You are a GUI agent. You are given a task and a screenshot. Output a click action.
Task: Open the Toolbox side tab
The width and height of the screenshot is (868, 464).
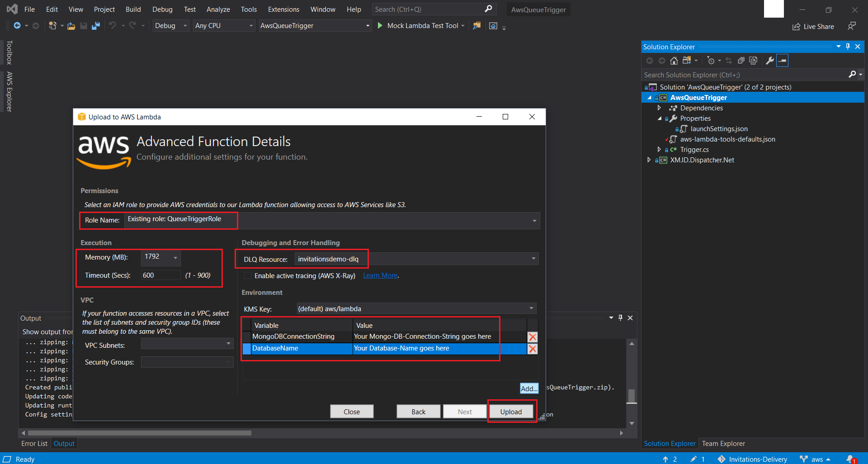pyautogui.click(x=9, y=52)
